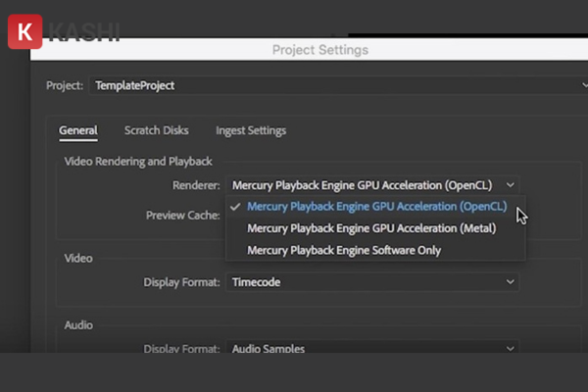Click the Video section heading
This screenshot has width=588, height=392.
pos(78,258)
